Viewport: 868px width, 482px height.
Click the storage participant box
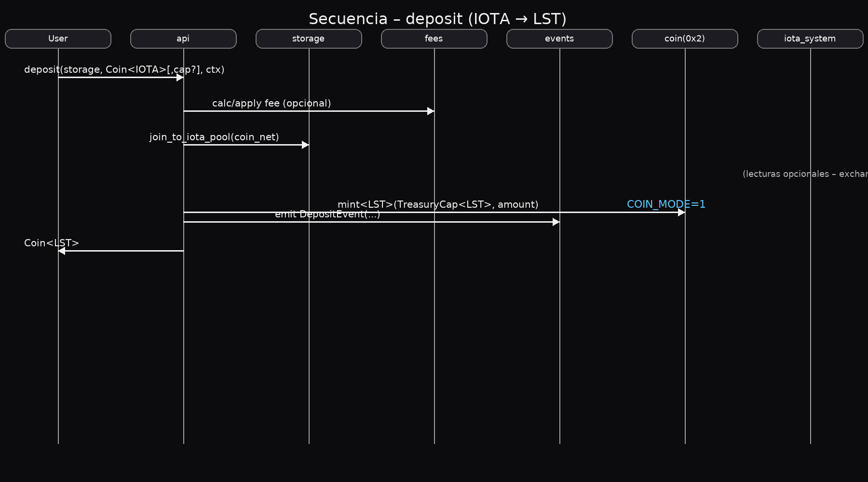(x=309, y=39)
